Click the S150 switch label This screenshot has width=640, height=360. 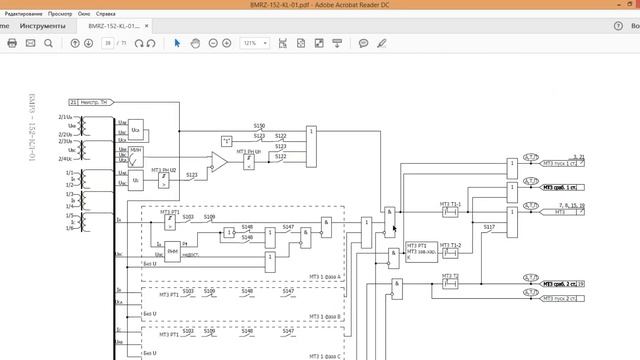click(x=259, y=126)
